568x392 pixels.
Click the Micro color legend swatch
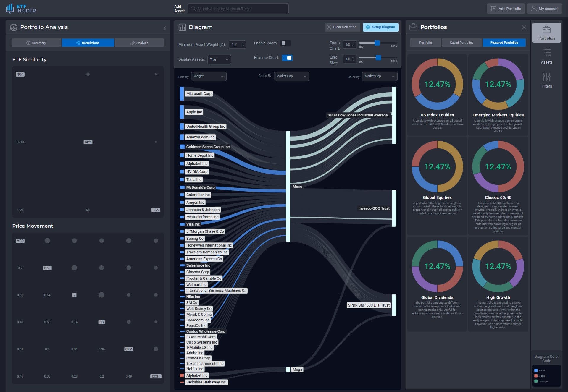[x=536, y=370]
